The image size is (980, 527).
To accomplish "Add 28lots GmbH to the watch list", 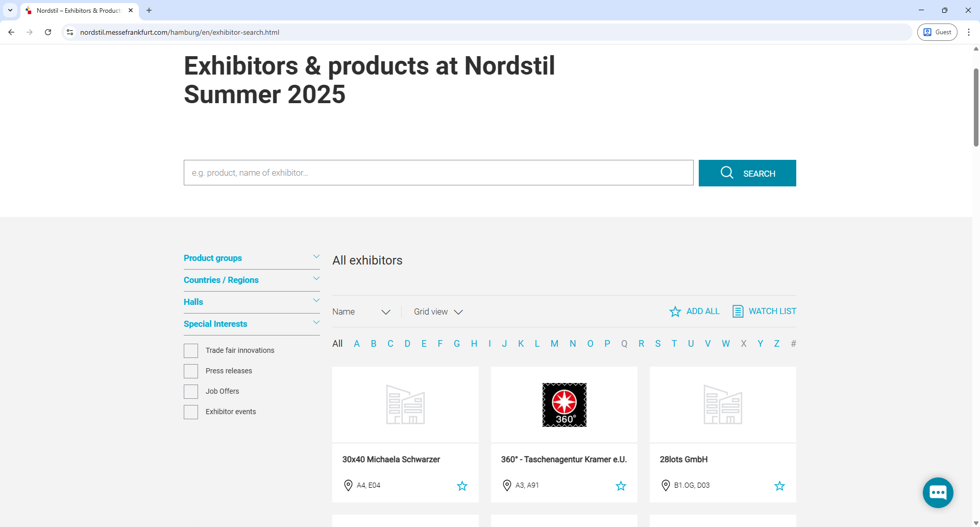I will coord(780,486).
